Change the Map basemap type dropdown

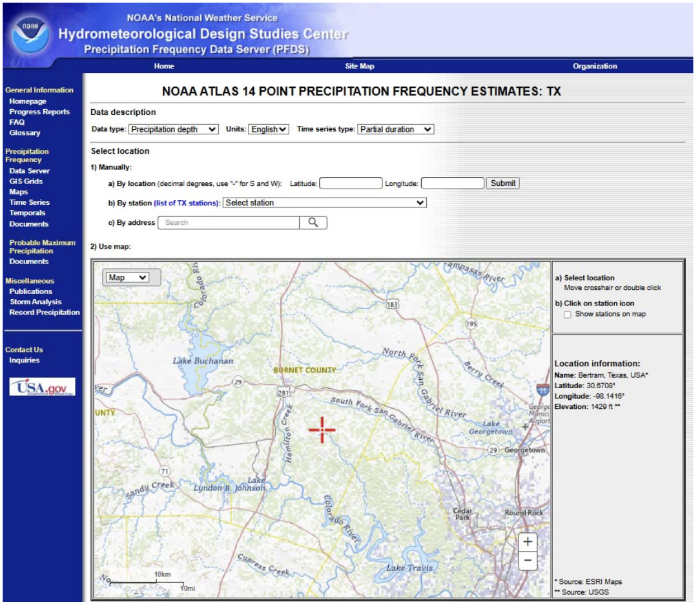[x=128, y=278]
